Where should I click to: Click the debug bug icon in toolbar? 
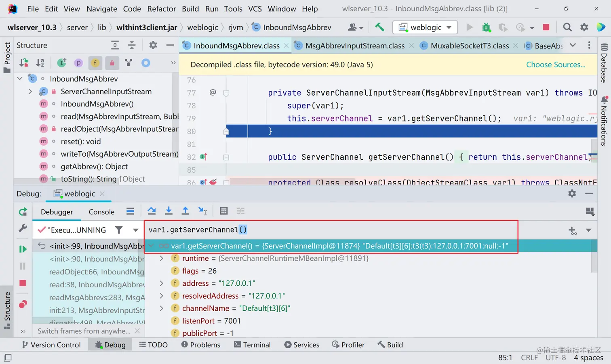point(486,27)
